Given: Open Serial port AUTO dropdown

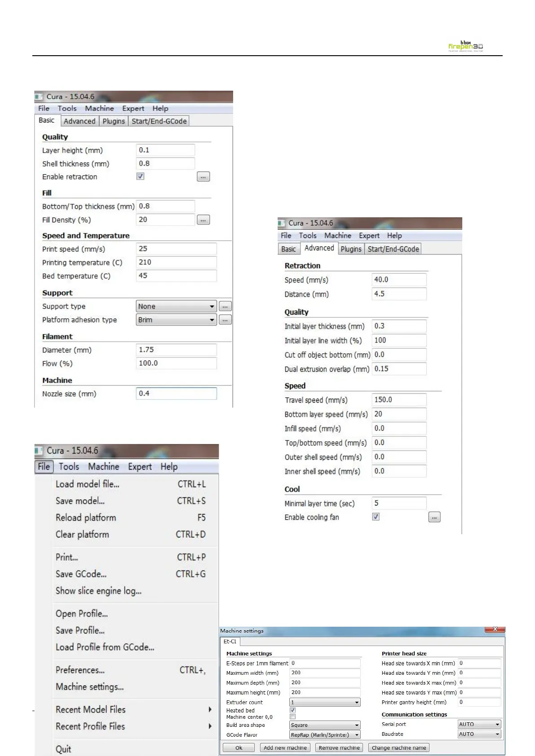Looking at the screenshot, I should click(x=479, y=724).
